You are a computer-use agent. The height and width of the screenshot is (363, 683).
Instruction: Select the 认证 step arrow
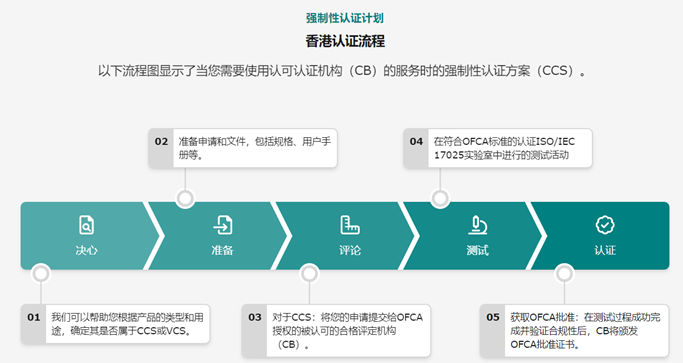pos(601,236)
